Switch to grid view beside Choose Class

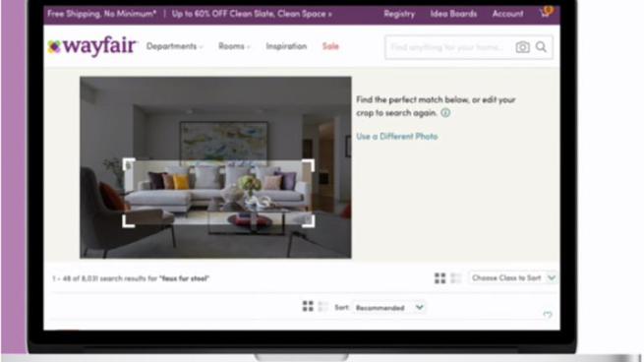(x=439, y=278)
